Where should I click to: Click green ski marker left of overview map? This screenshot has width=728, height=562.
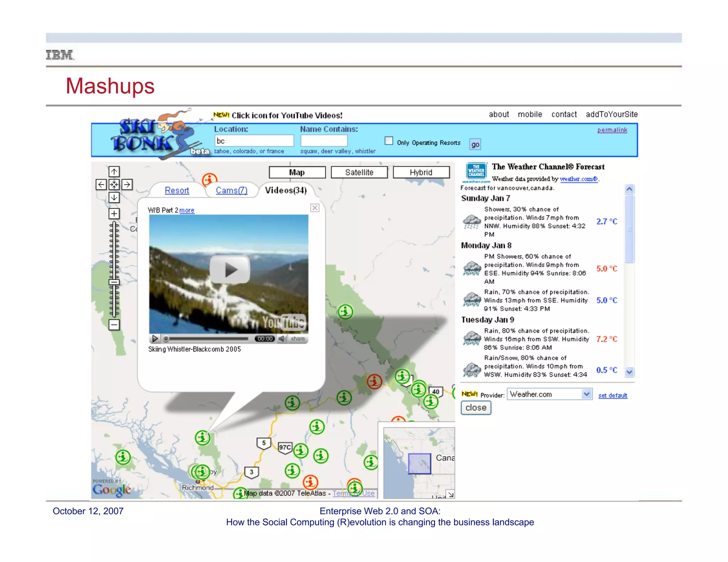click(371, 462)
